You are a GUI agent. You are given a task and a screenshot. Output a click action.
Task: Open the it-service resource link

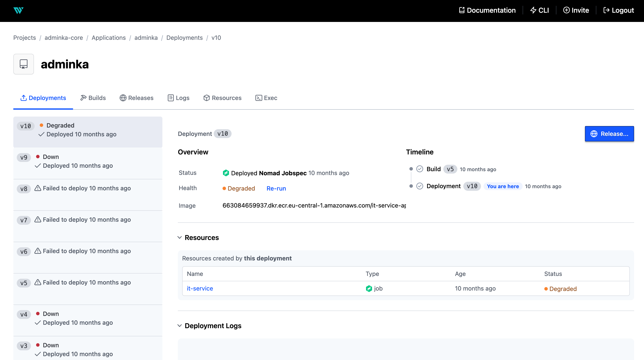(x=200, y=288)
